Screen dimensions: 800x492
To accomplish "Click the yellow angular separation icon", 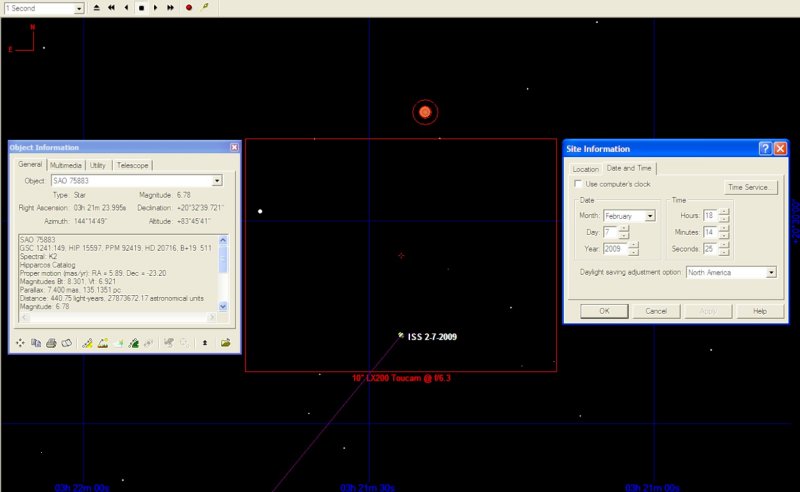I will (87, 343).
